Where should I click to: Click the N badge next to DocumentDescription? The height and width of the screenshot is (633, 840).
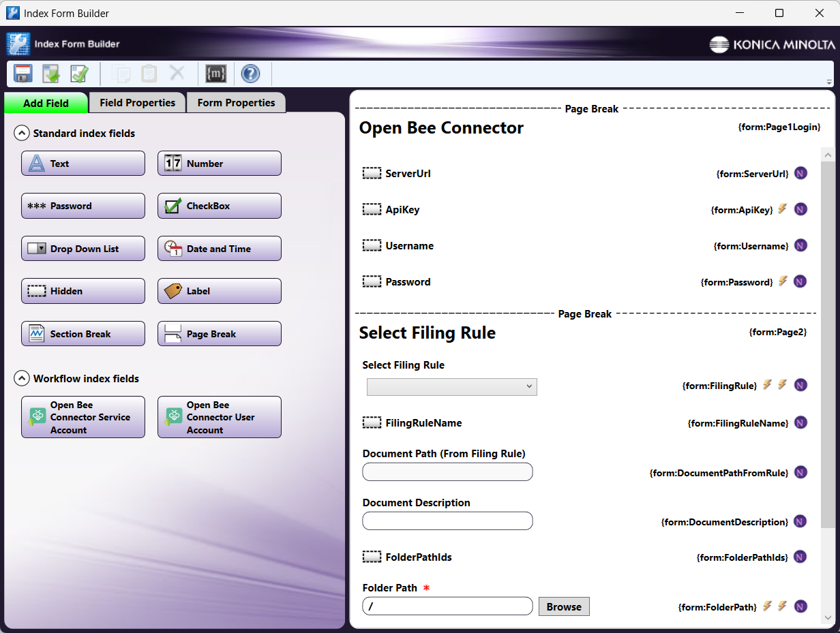[800, 521]
